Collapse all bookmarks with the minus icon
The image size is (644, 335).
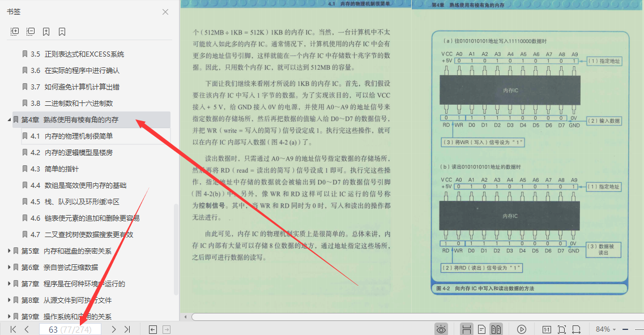tap(30, 31)
